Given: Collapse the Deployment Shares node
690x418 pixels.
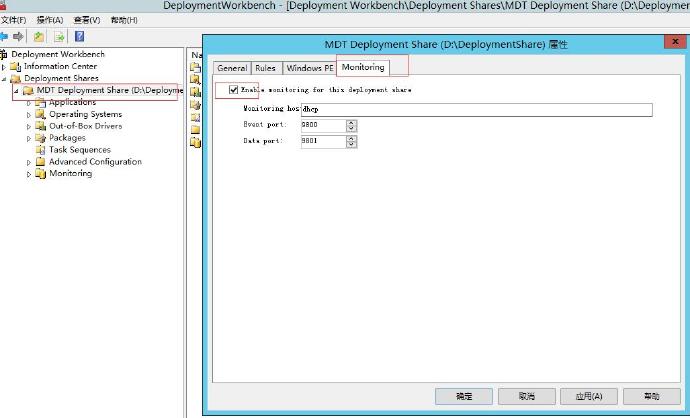Looking at the screenshot, I should coord(4,79).
